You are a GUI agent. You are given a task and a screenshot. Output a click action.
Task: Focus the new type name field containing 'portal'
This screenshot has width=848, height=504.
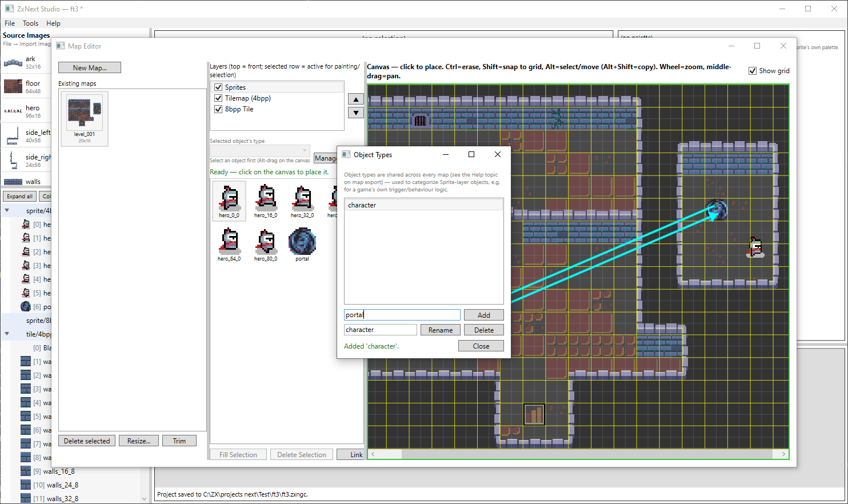click(402, 315)
